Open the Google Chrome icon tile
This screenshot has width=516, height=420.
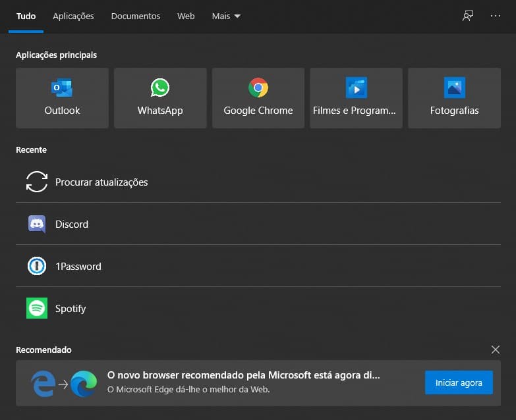click(x=258, y=88)
